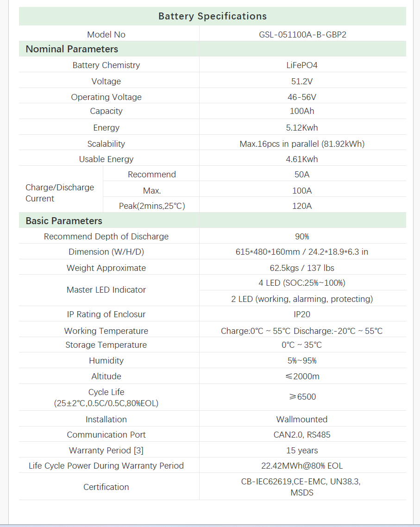Click the Basic Parameters section heading
This screenshot has width=420, height=527.
(64, 221)
